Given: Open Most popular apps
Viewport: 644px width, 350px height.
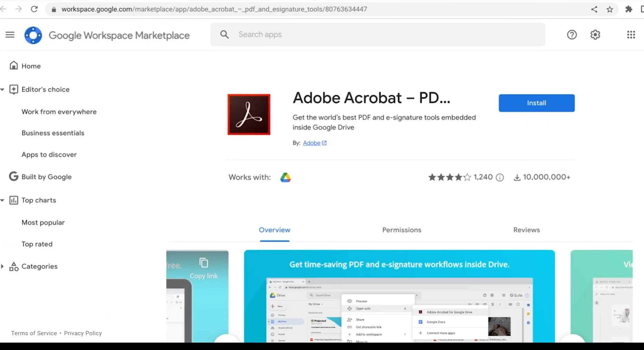Looking at the screenshot, I should click(43, 223).
